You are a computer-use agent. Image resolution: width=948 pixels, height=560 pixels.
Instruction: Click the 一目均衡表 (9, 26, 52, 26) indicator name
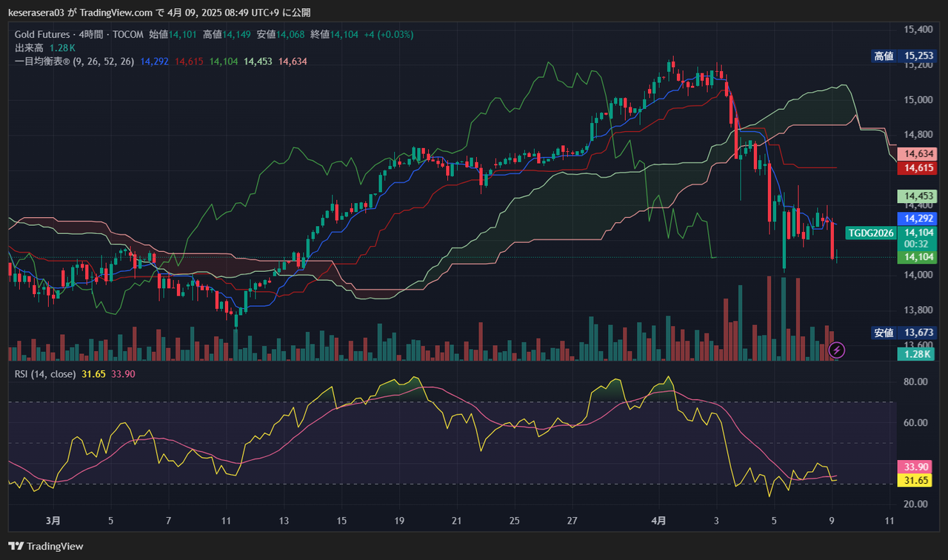click(74, 61)
